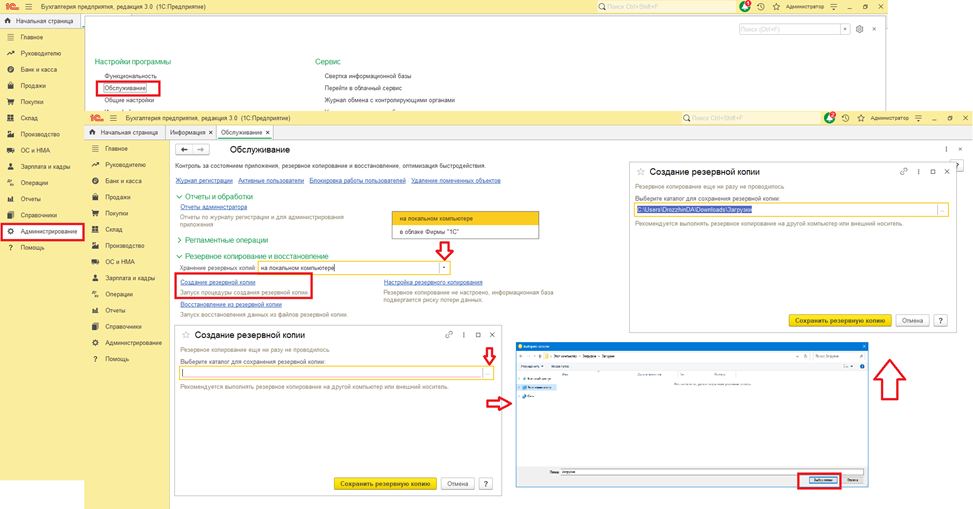Viewport: 973px width, 509px height.
Task: Open Хранение резервных копий dropdown arrow
Action: [444, 268]
